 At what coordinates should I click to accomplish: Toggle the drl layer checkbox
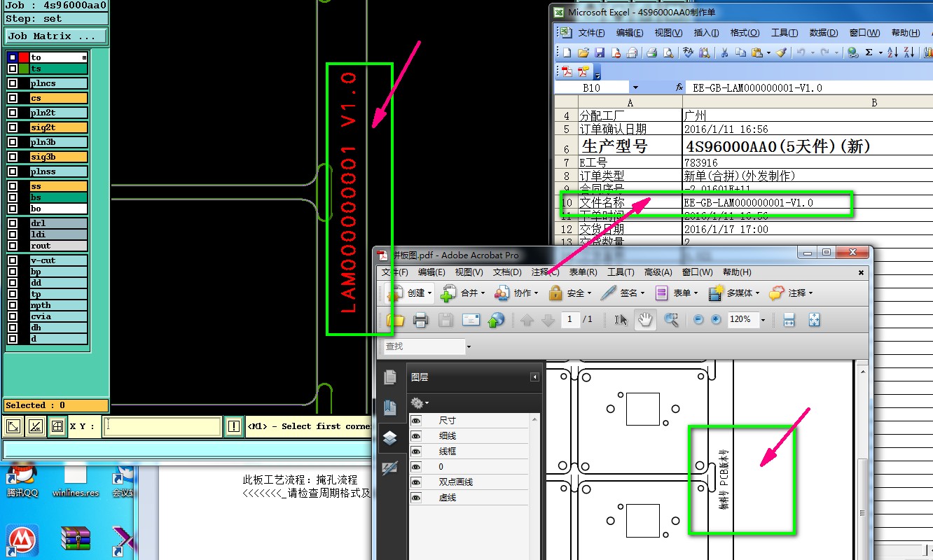tap(13, 223)
